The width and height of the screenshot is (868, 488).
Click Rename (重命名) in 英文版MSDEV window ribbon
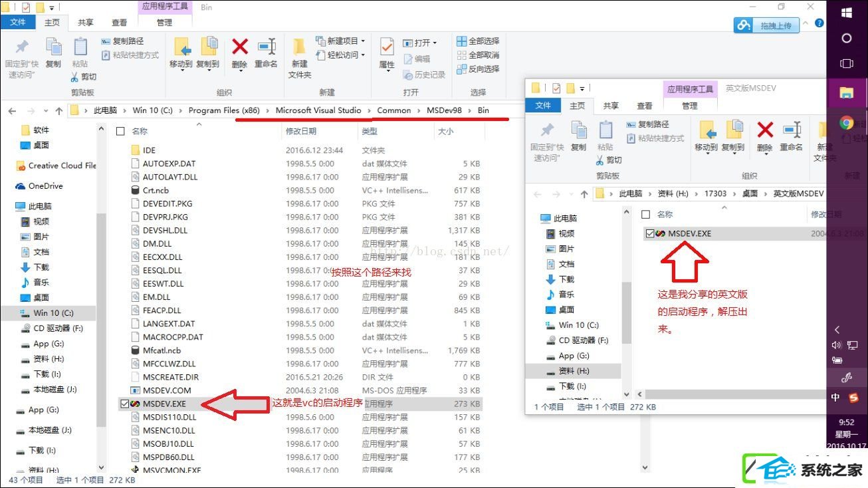791,136
